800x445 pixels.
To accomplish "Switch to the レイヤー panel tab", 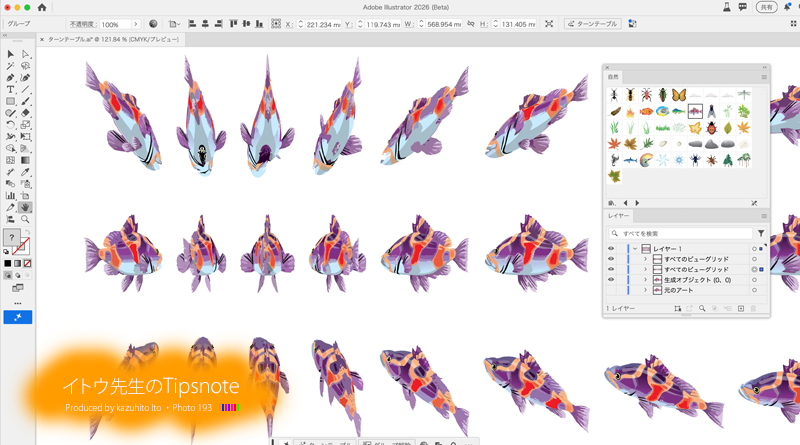I will click(x=618, y=216).
